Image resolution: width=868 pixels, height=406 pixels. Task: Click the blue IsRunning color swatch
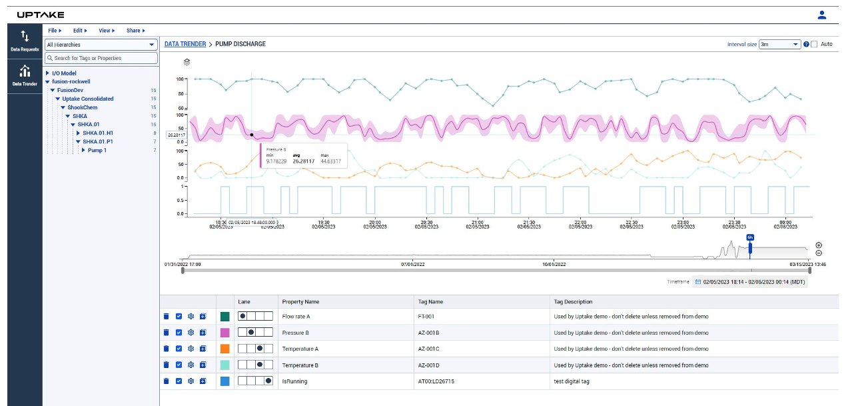click(x=225, y=381)
